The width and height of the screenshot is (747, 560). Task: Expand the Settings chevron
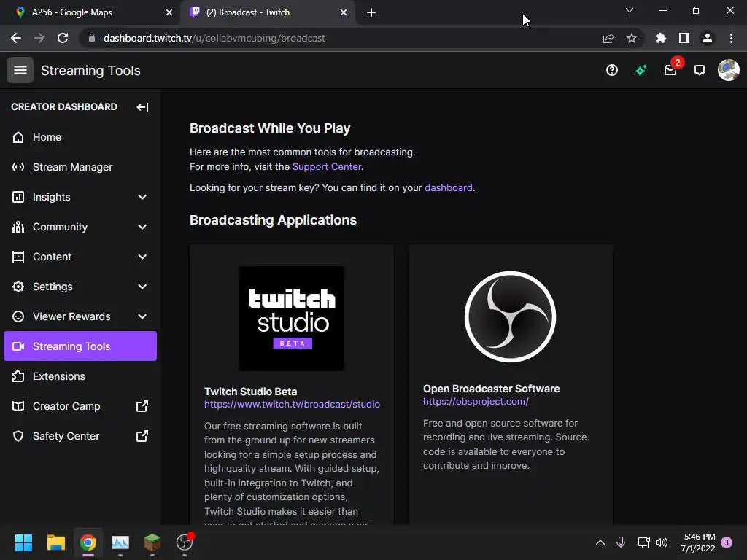coord(142,287)
